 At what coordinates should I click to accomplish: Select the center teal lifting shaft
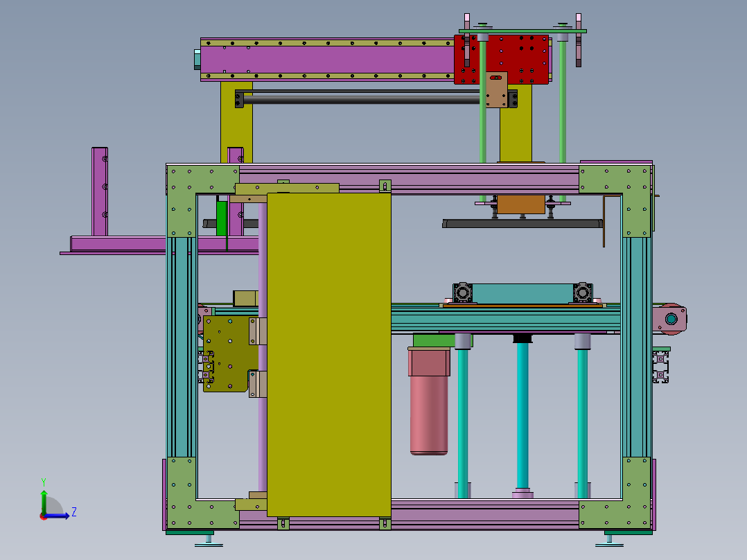click(x=522, y=414)
